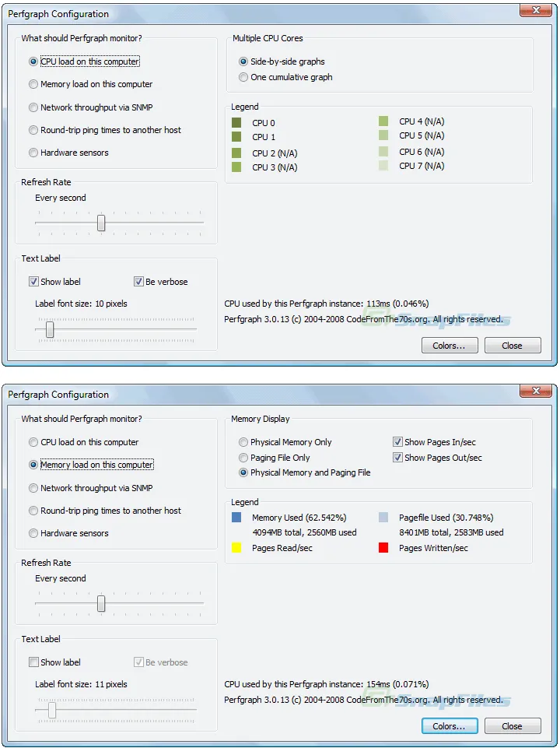Enable Show label checkbox in bottom window

33,662
